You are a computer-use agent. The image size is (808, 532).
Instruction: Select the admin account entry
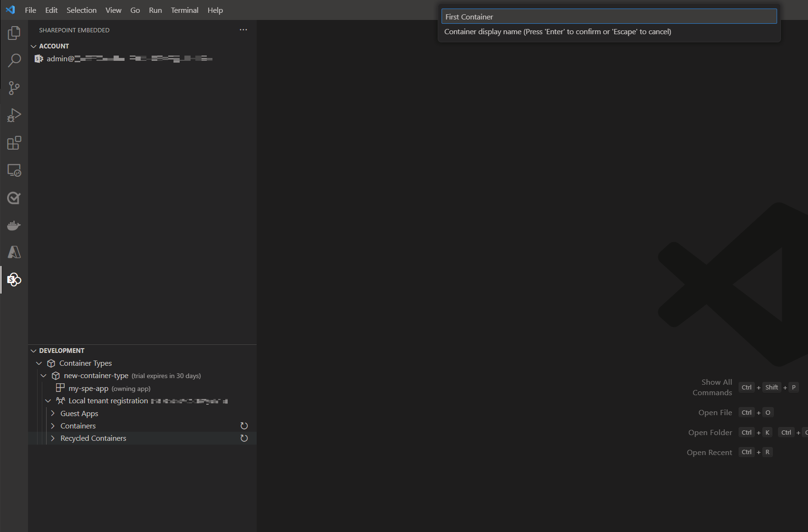(143, 58)
